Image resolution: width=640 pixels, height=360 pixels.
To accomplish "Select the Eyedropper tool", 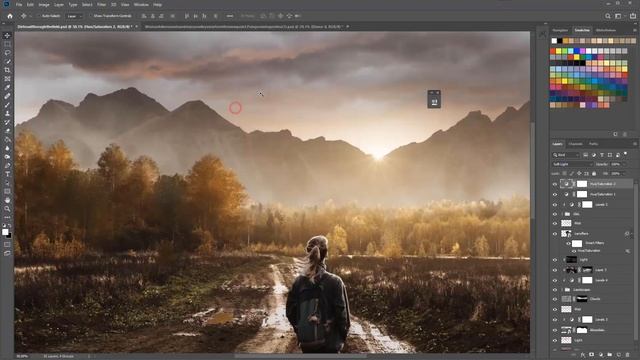I will 7,87.
